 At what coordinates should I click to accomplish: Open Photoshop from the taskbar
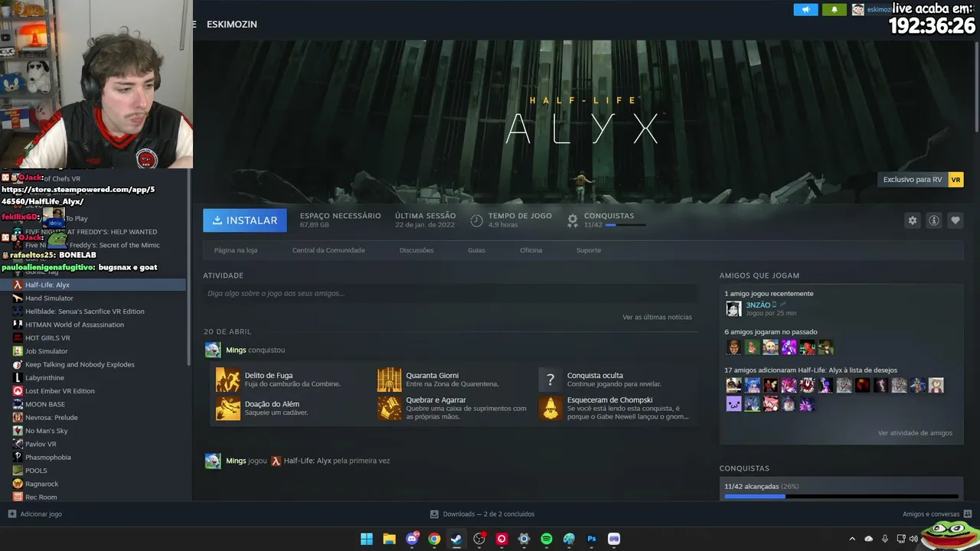pyautogui.click(x=591, y=539)
